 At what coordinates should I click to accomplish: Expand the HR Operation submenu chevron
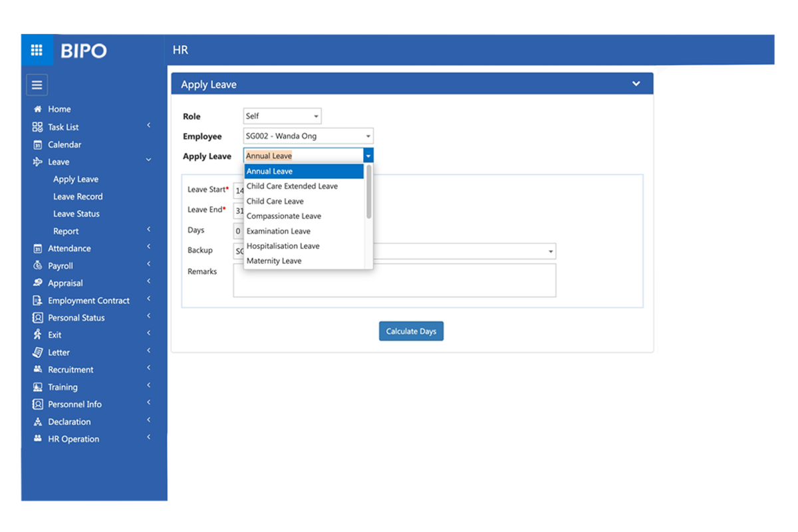149,437
